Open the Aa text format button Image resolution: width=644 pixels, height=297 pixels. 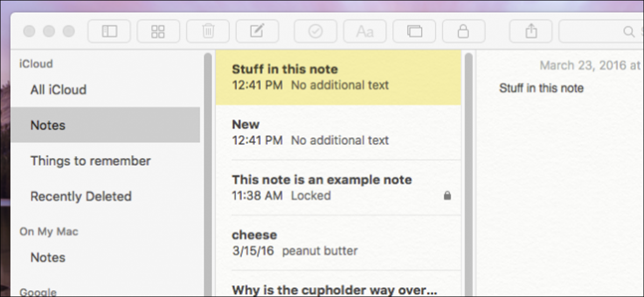(x=365, y=31)
